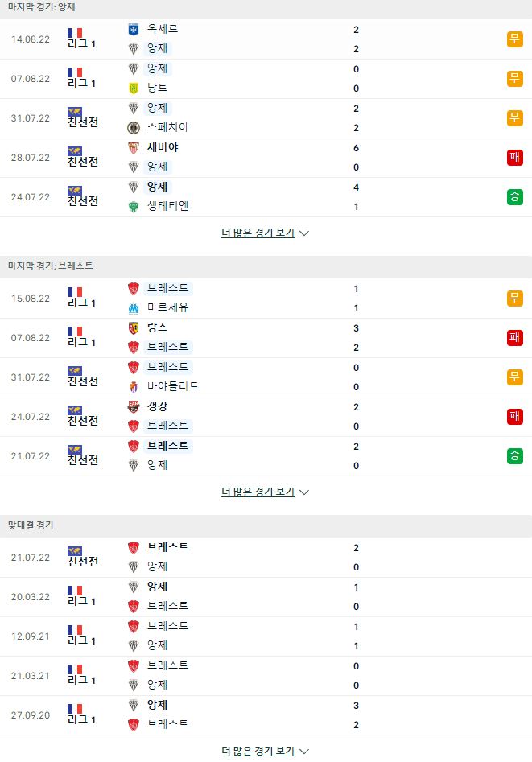Screen dimensions: 532x762
Task: Click the Valladolid club crest icon
Action: [x=134, y=387]
